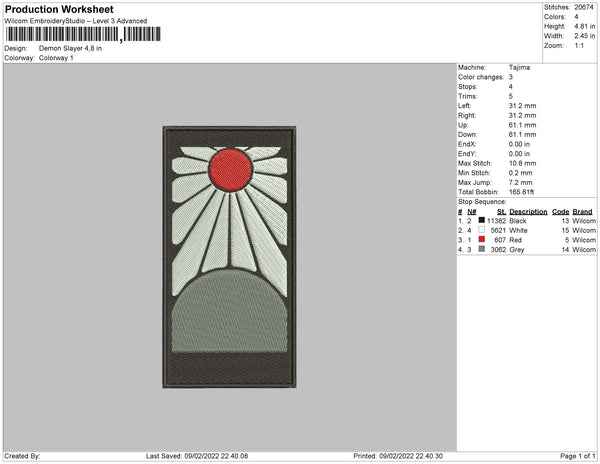Click the width value 2.45 in

pos(584,36)
